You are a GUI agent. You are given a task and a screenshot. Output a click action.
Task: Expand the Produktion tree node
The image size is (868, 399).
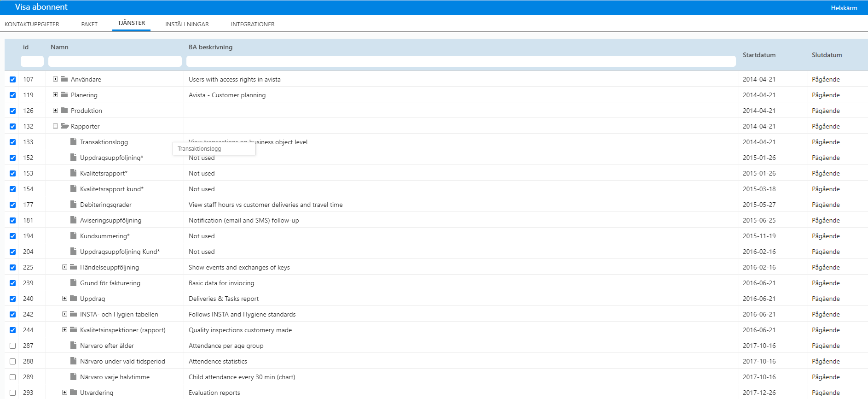point(55,111)
